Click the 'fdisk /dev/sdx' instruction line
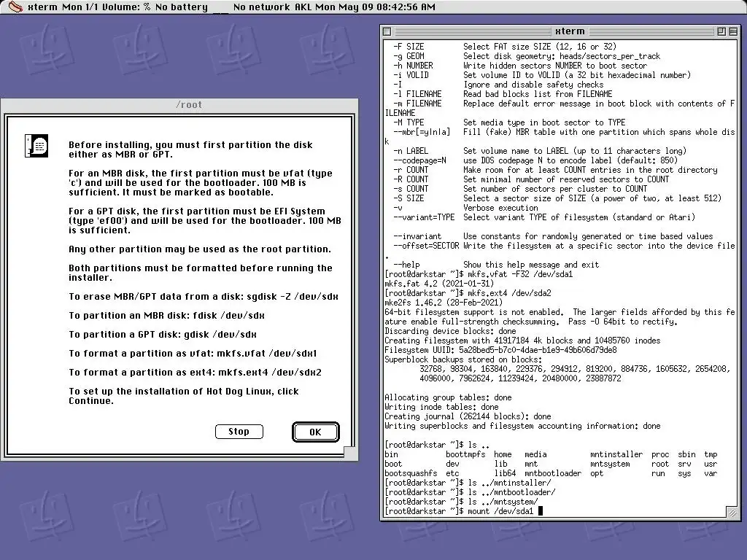 [167, 316]
